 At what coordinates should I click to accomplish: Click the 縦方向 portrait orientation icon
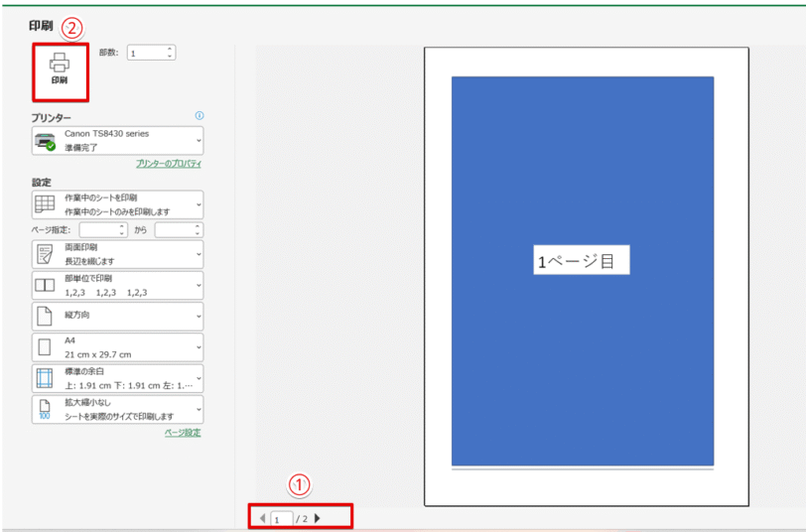click(45, 317)
